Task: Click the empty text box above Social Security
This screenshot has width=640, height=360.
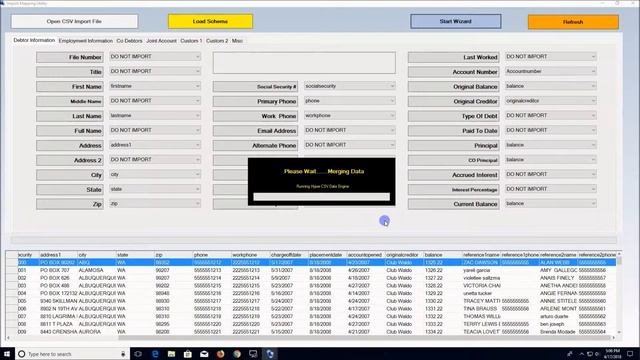Action: pos(304,62)
